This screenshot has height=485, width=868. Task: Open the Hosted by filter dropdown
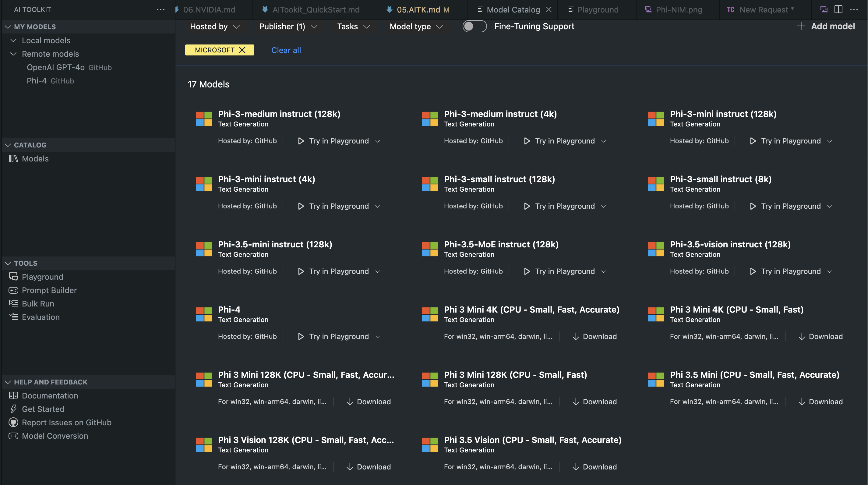[x=215, y=26]
